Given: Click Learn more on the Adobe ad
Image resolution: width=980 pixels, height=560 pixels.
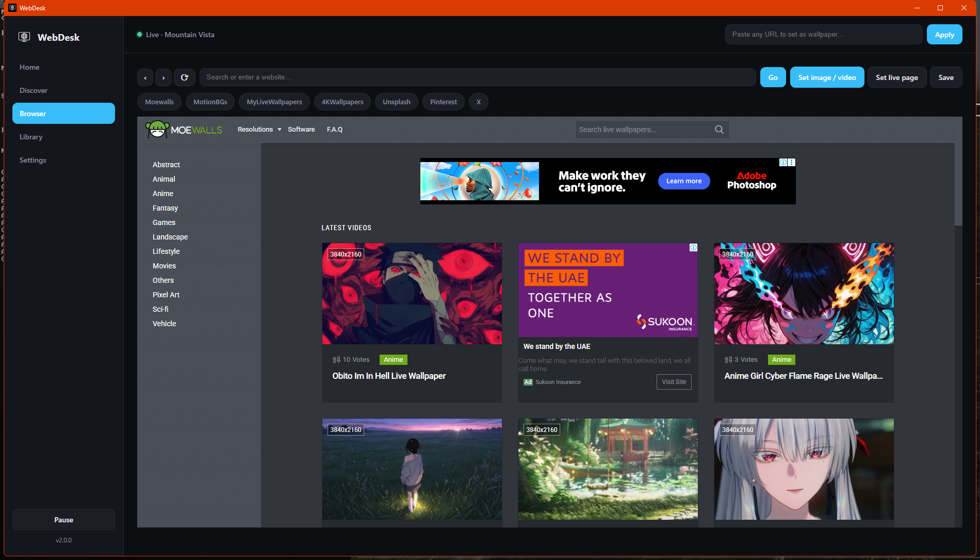Looking at the screenshot, I should click(x=684, y=181).
